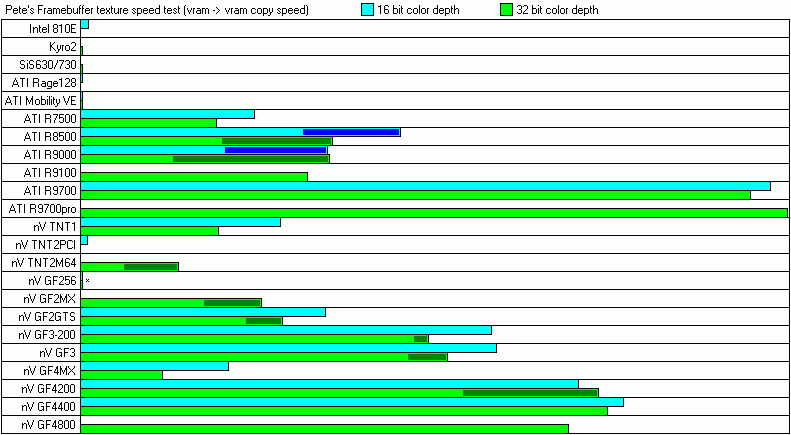The height and width of the screenshot is (435, 791).
Task: Select the Kyro2 row label
Action: pos(62,47)
